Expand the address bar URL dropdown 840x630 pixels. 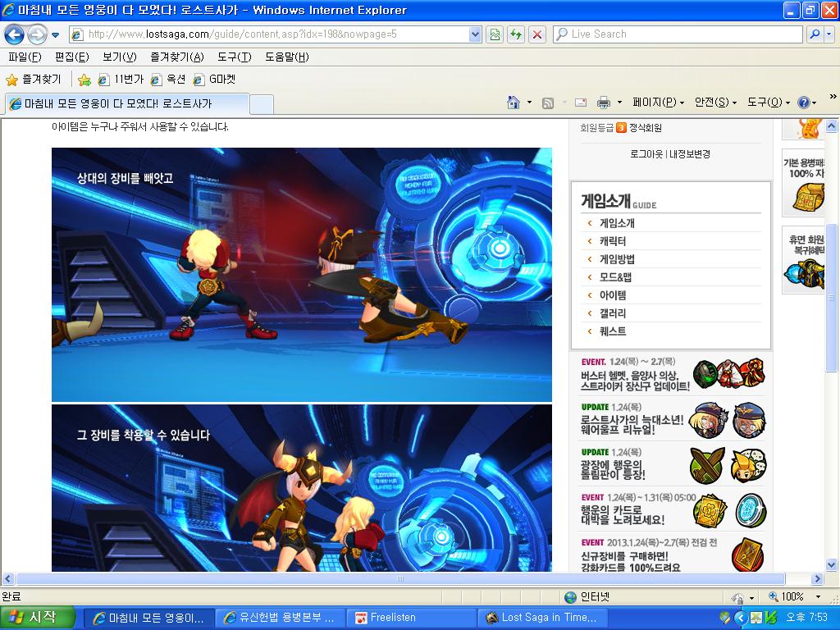tap(475, 34)
